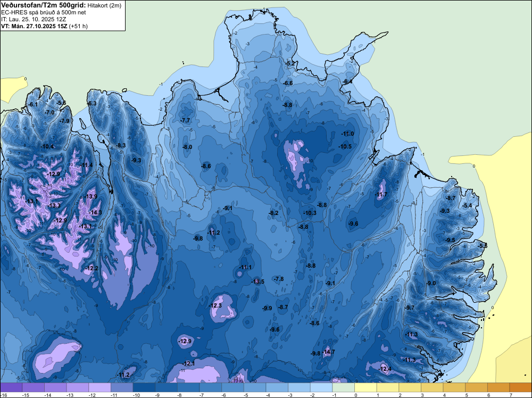Click the -12.1 temperature value
The width and height of the screenshot is (532, 398).
coord(189,364)
